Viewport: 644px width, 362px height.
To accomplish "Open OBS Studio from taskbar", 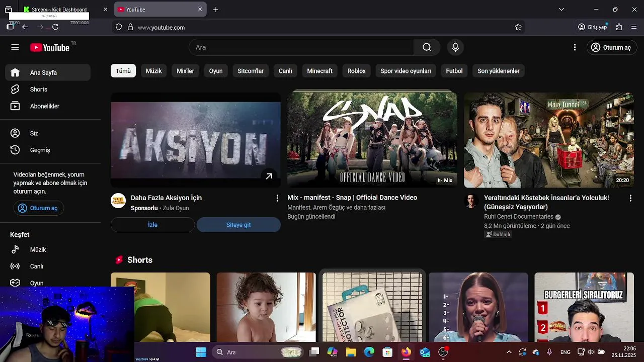I will [x=443, y=352].
